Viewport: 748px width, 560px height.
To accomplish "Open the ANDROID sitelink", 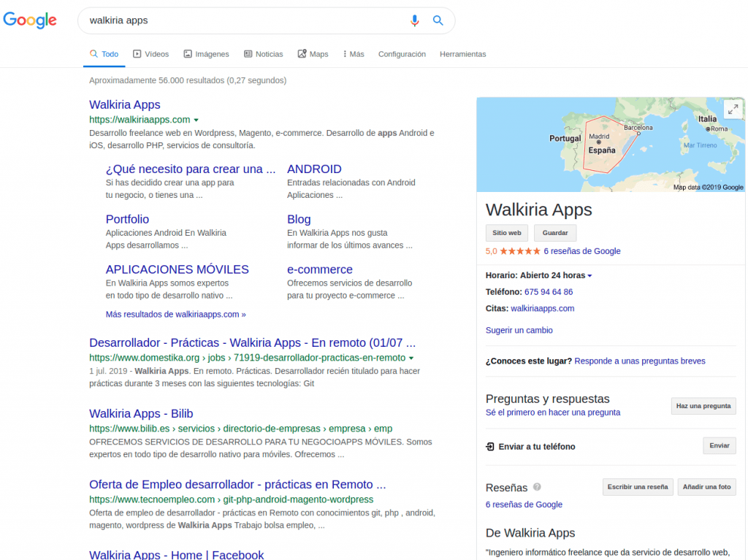I will point(314,169).
